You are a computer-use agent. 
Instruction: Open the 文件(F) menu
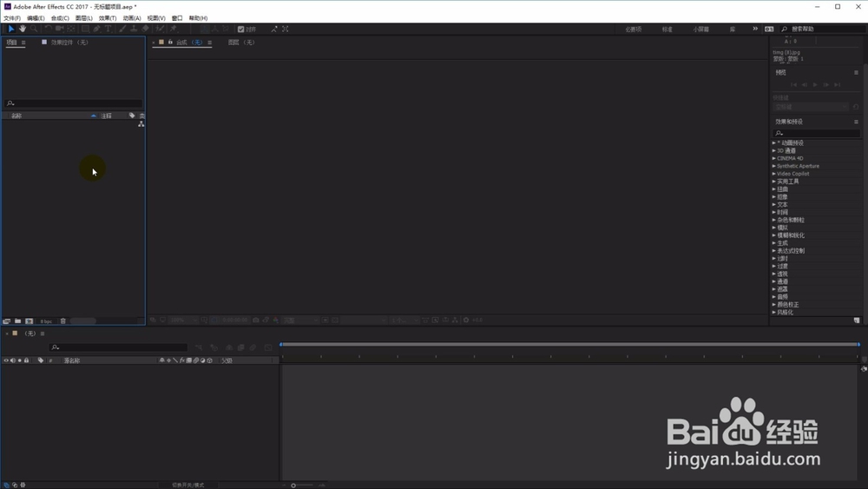click(x=11, y=18)
